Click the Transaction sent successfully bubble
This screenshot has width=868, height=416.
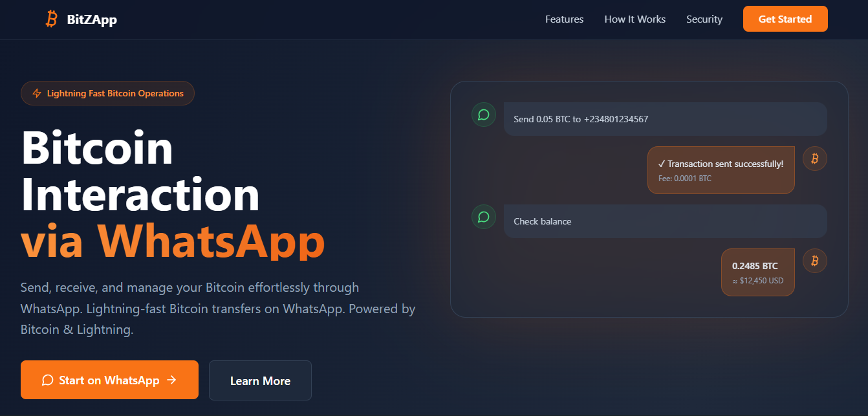click(721, 170)
